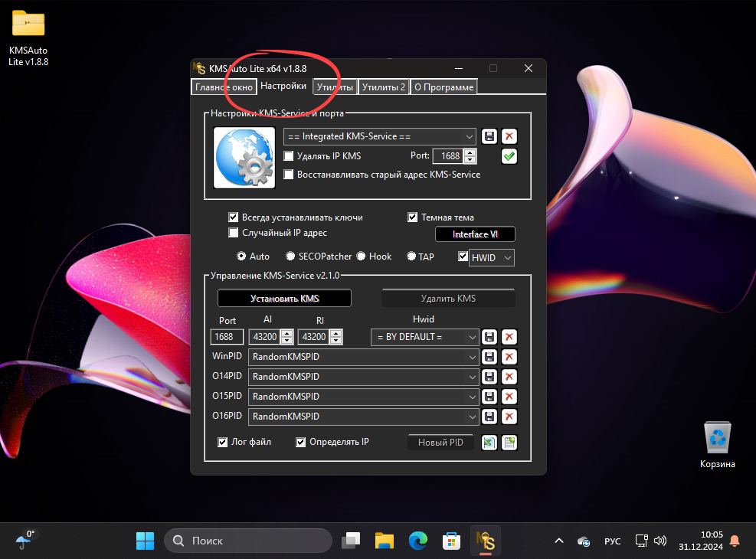
Task: Click the notepad log icon beside Новый PID
Action: 509,443
